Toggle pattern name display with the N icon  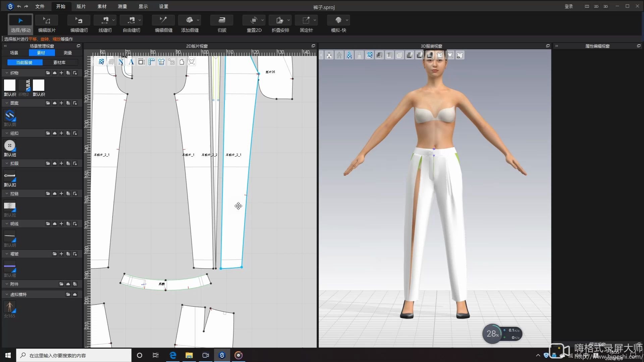121,62
